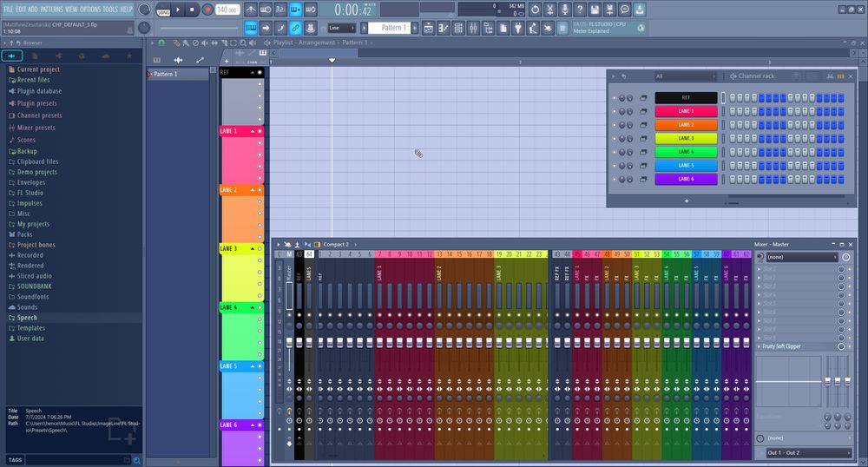This screenshot has width=868, height=467.
Task: Select the playlist zoom magnifier tool
Action: [243, 43]
